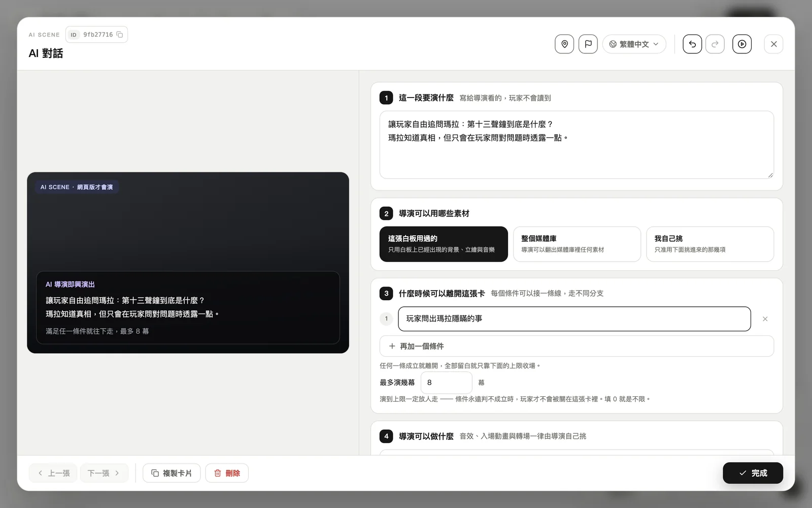The width and height of the screenshot is (812, 508).
Task: Click the textarea resize handle corner
Action: click(770, 175)
